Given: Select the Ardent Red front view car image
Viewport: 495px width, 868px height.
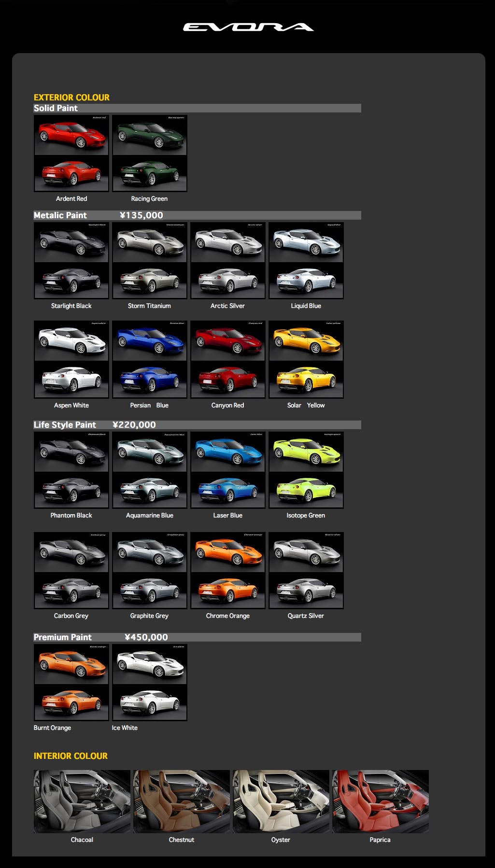Looking at the screenshot, I should (x=71, y=135).
